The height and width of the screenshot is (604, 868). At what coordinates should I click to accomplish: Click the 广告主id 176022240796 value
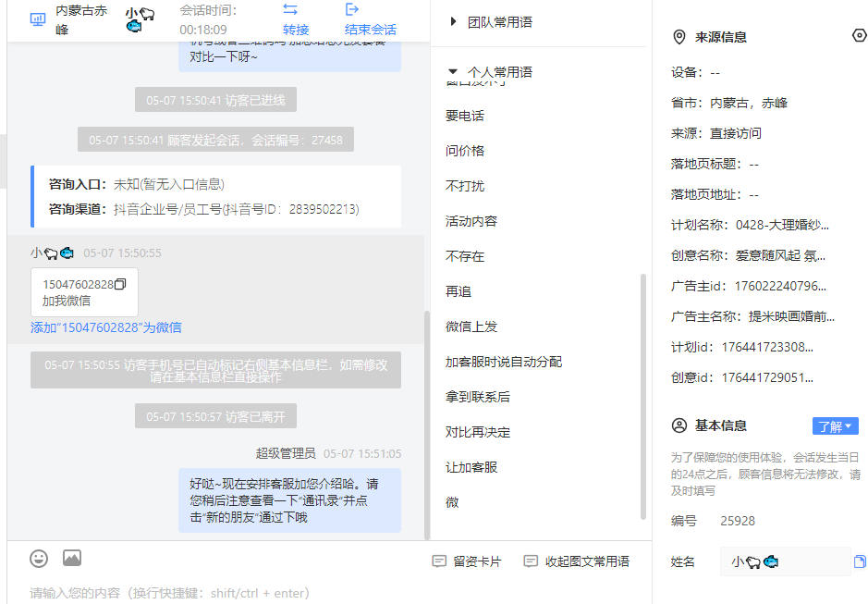coord(780,286)
